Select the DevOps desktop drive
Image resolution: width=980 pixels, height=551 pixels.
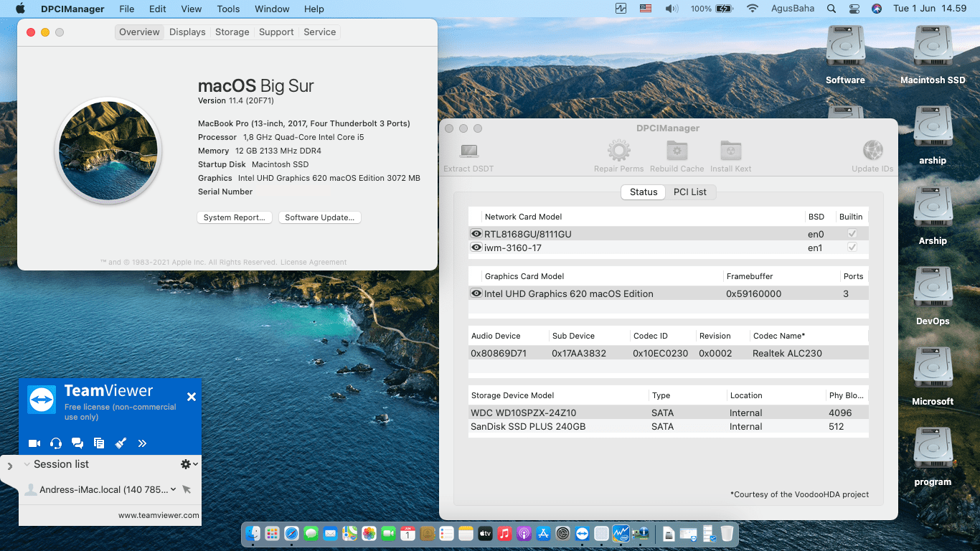click(x=933, y=288)
